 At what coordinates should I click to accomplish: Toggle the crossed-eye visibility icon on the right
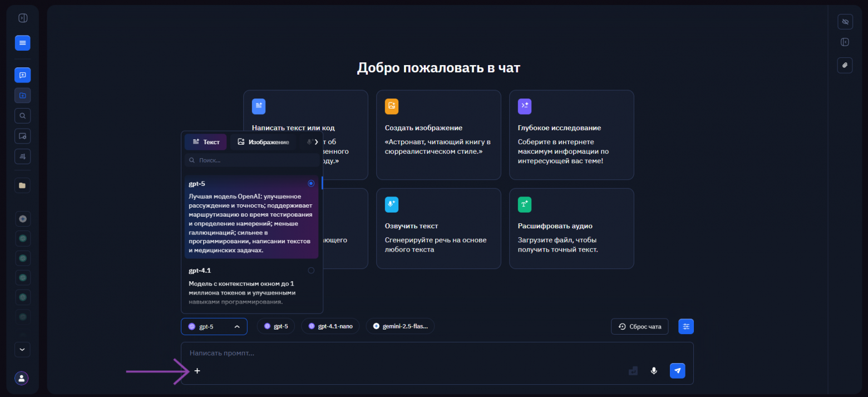click(845, 21)
